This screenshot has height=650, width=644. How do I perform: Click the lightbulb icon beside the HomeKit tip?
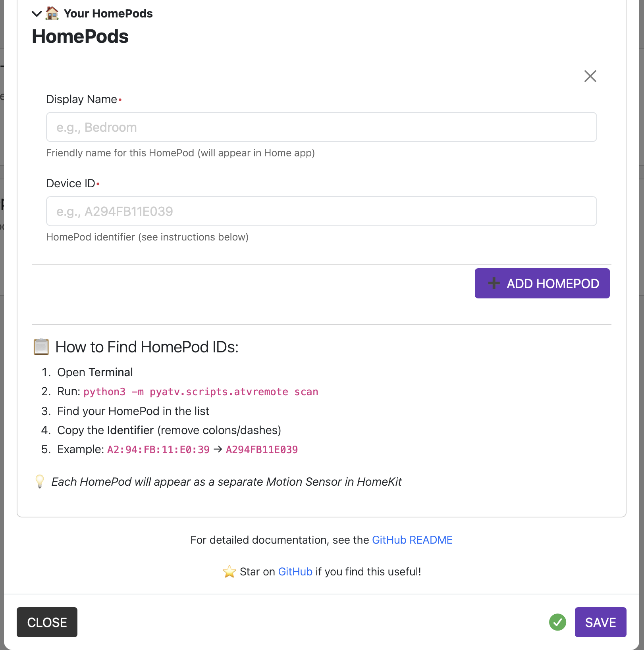pos(39,481)
